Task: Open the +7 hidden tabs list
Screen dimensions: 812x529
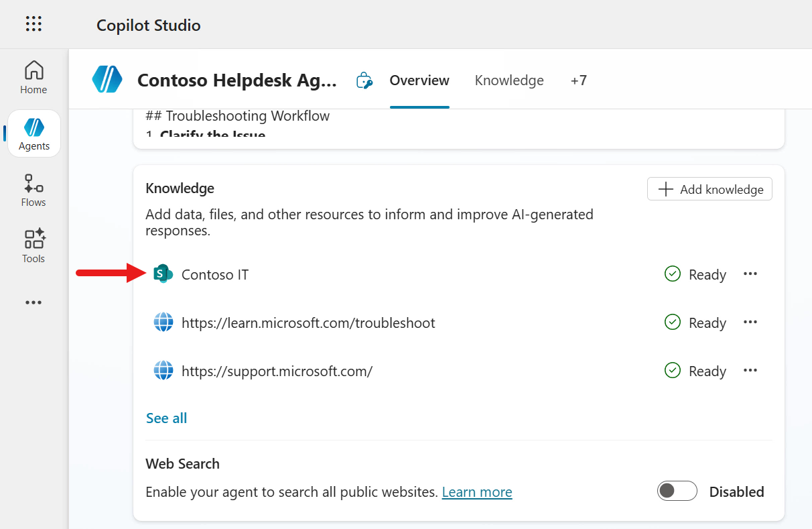Action: (579, 80)
